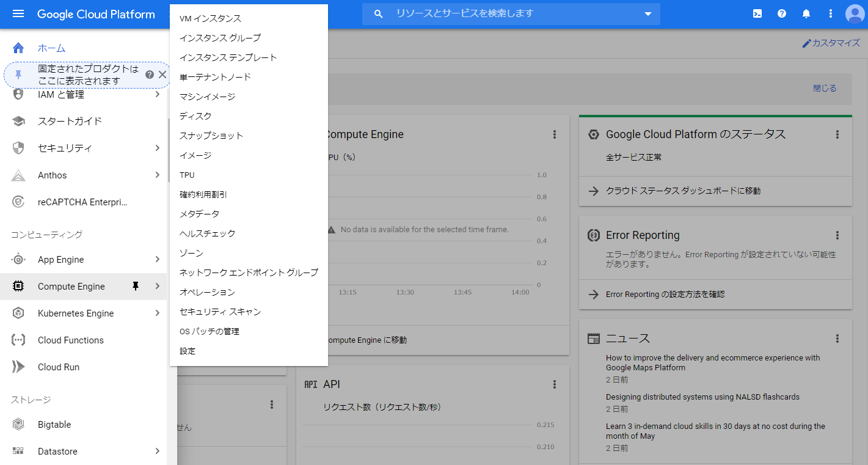868x465 pixels.
Task: Click the 閉じる button
Action: (x=825, y=88)
